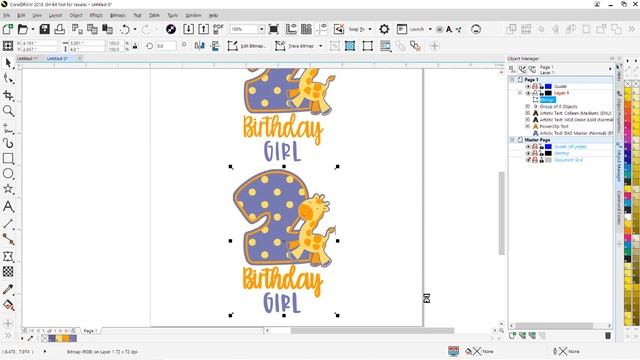Viewport: 640px width, 360px height.
Task: Toggle visibility eye of red Layer 1
Action: tap(528, 93)
